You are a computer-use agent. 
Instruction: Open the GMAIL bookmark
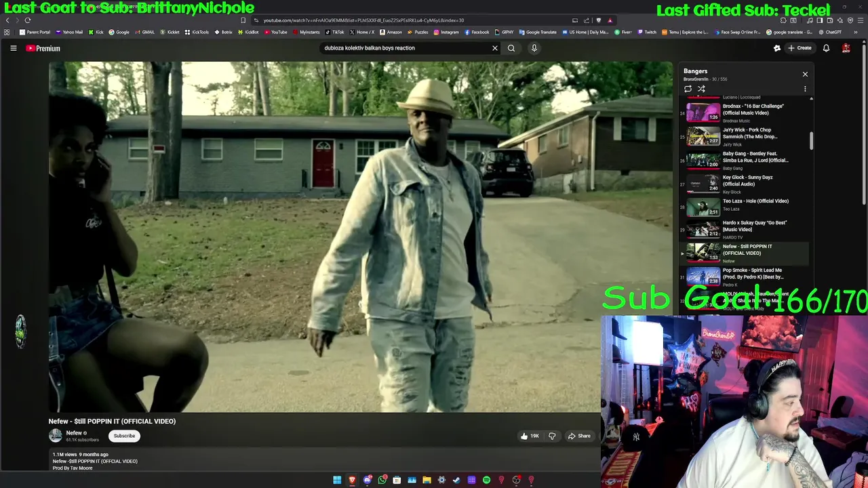tap(144, 32)
